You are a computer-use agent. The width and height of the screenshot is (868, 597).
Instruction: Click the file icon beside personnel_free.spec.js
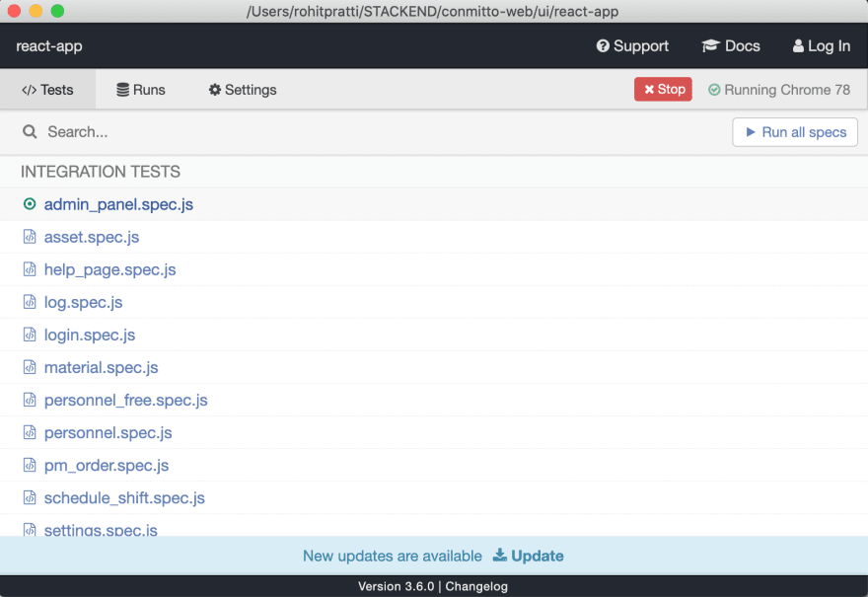(30, 401)
